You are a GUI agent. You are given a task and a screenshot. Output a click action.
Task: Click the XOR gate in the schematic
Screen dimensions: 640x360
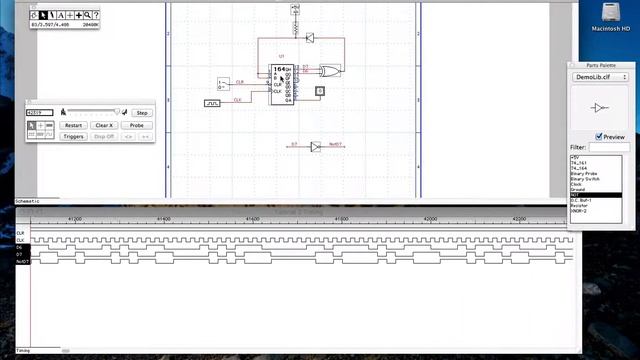coord(330,71)
